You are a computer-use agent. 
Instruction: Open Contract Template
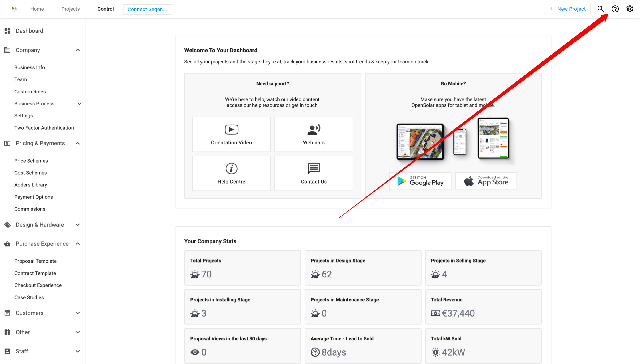tap(35, 273)
